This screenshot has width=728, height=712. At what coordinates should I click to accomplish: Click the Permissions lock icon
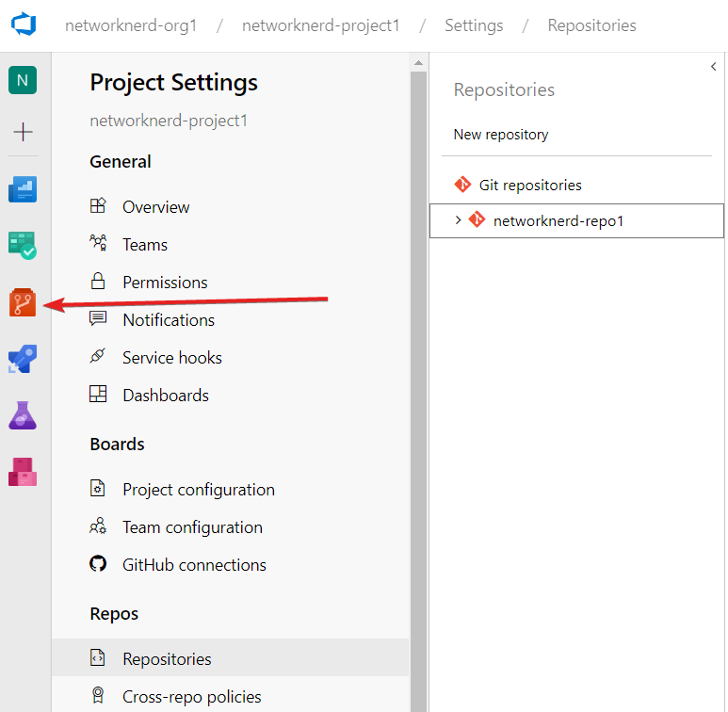98,281
